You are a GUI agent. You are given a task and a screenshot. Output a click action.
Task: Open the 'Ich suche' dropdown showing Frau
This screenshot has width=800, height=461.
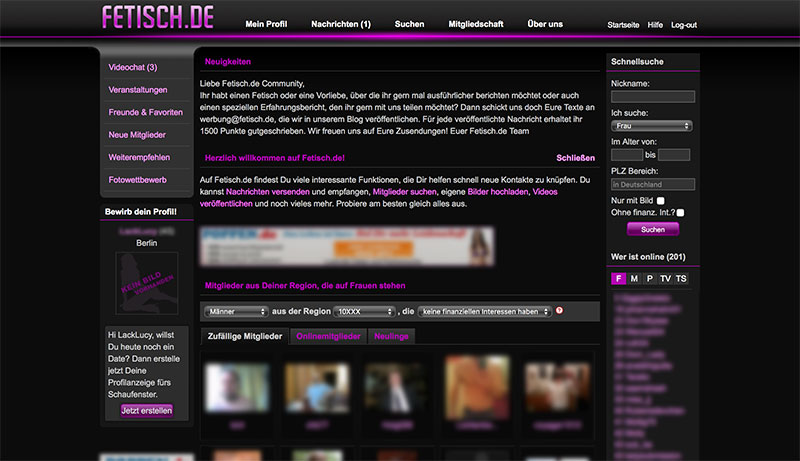tap(651, 126)
